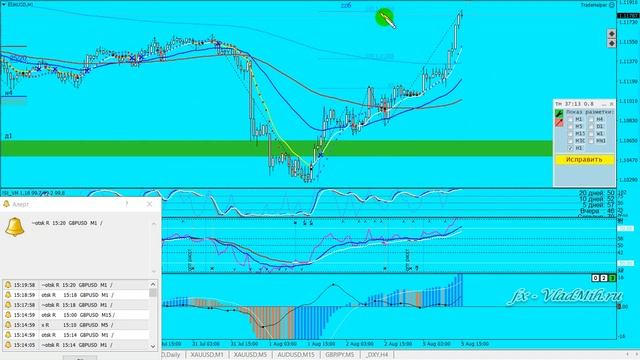Image resolution: width=640 pixels, height=360 pixels.
Task: Open the EURUSD,H1 symbol dropdown triangle
Action: [x=4, y=4]
